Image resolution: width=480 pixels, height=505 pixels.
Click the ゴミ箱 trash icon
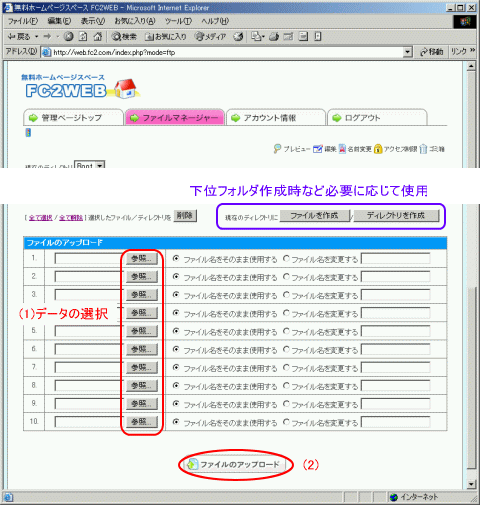[x=423, y=149]
